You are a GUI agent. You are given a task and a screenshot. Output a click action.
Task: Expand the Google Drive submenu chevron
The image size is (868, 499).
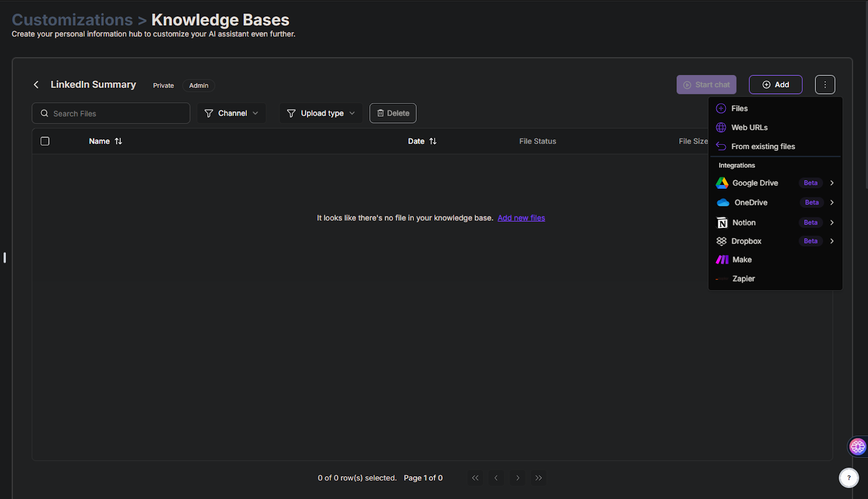click(832, 183)
